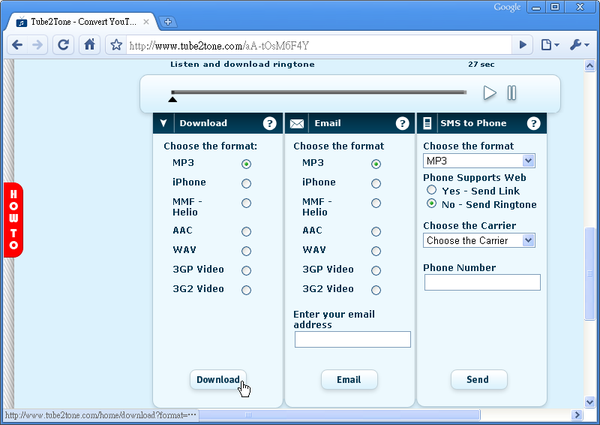The height and width of the screenshot is (425, 600).
Task: Open the wrench settings menu
Action: 579,45
